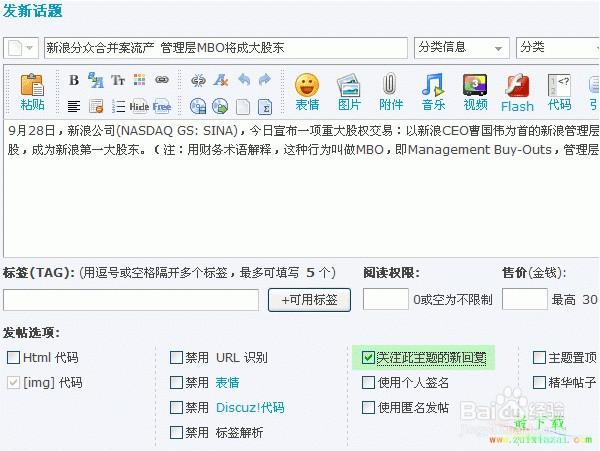Image resolution: width=600 pixels, height=451 pixels.
Task: Insert Flash content
Action: [x=517, y=93]
